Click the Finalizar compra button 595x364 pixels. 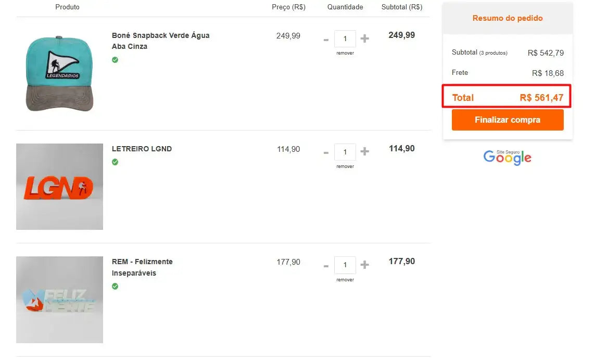[x=507, y=120]
